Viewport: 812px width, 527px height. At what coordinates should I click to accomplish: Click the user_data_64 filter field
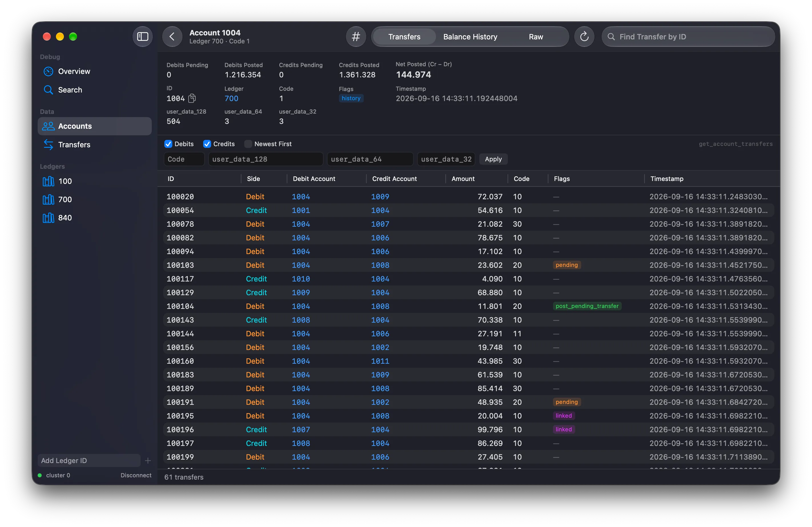click(x=370, y=159)
